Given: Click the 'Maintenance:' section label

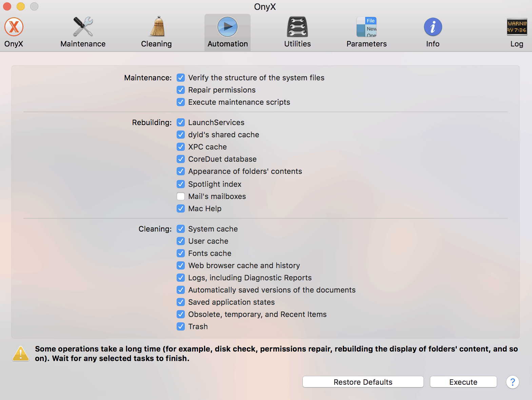Looking at the screenshot, I should pos(148,78).
